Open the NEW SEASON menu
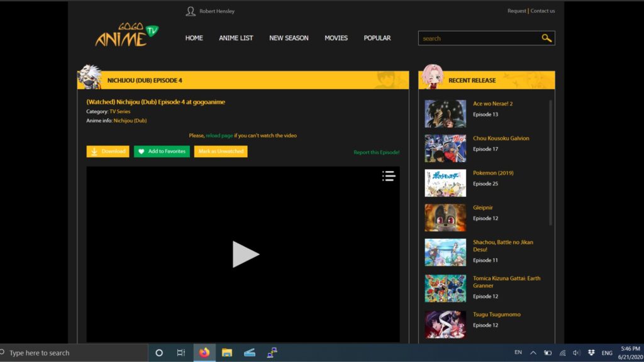Image resolution: width=644 pixels, height=362 pixels. tap(289, 38)
